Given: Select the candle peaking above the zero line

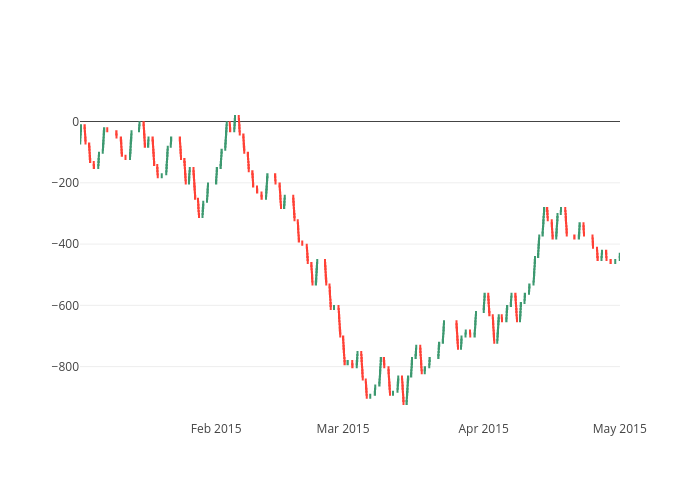Looking at the screenshot, I should pos(235,123).
